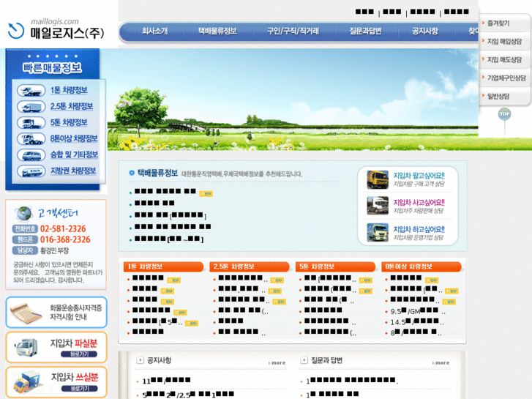Click the last masked top utility link
The height and width of the screenshot is (399, 532).
tap(457, 12)
